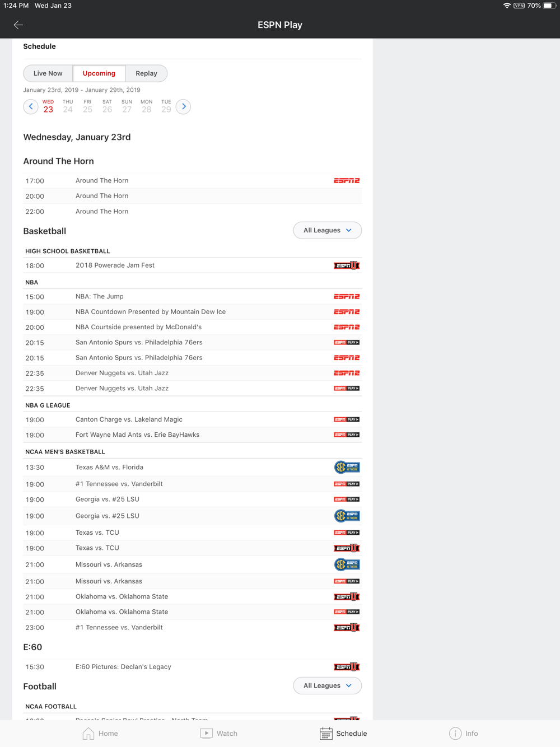Tap ESPN Play logo for 19:00 Tennessee vs. Vanderbilt
Image resolution: width=560 pixels, height=747 pixels.
click(x=347, y=484)
